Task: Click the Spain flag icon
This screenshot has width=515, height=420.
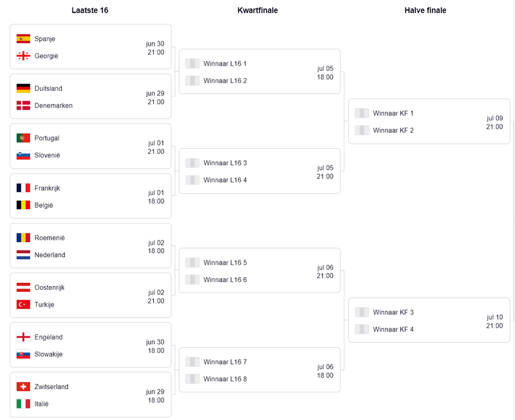Action: click(x=23, y=39)
